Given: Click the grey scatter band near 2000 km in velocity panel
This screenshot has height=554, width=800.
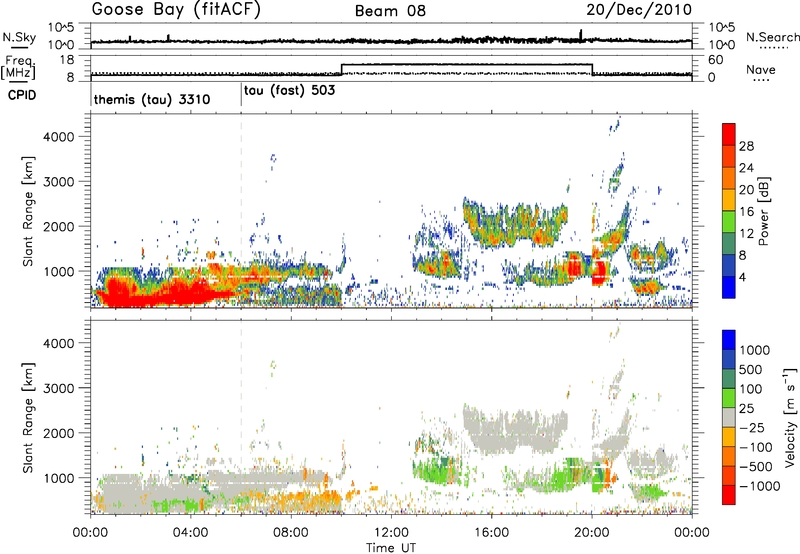Looking at the screenshot, I should (x=515, y=429).
